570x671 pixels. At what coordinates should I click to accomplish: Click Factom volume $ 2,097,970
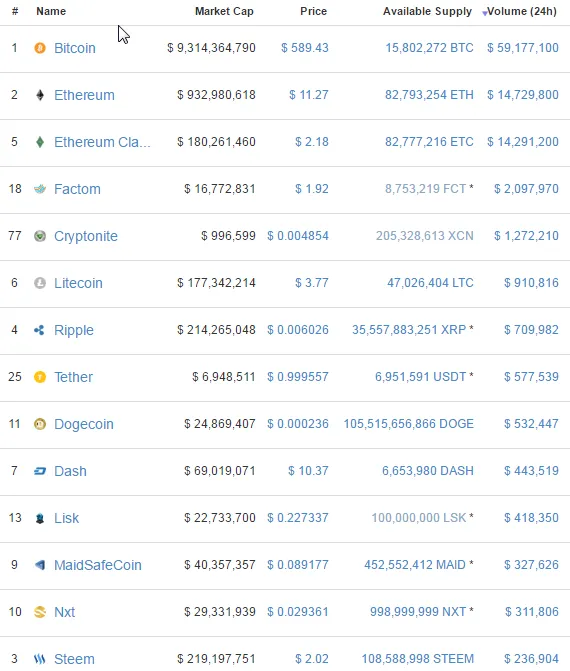(526, 189)
